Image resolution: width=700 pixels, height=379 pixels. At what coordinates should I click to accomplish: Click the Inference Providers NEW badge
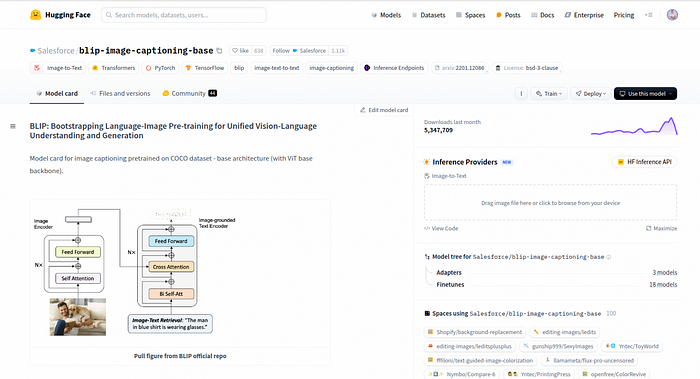point(507,162)
